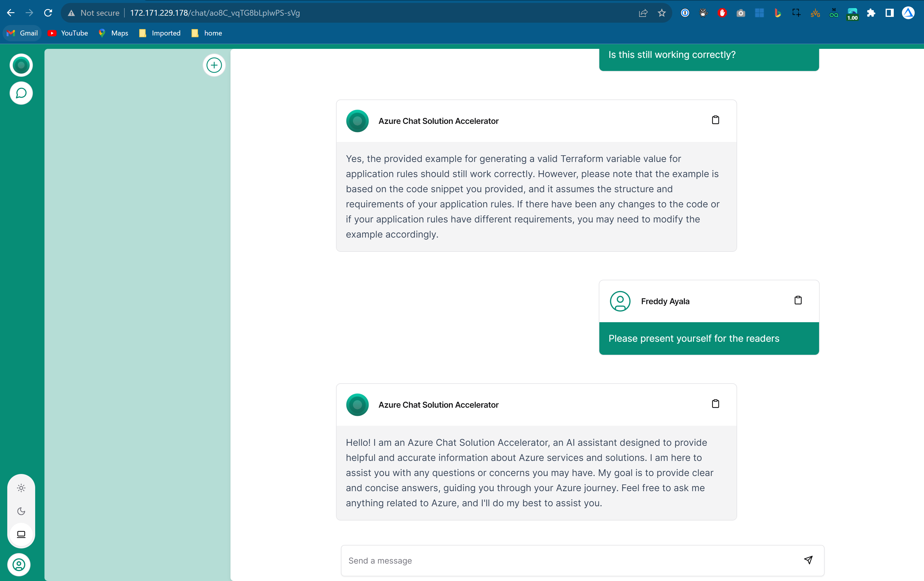Open the Extensions puzzle piece menu
This screenshot has width=924, height=581.
[871, 13]
